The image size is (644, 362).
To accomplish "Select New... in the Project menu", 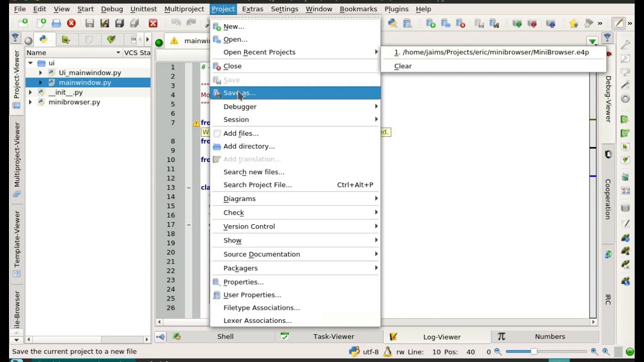I will click(295, 27).
